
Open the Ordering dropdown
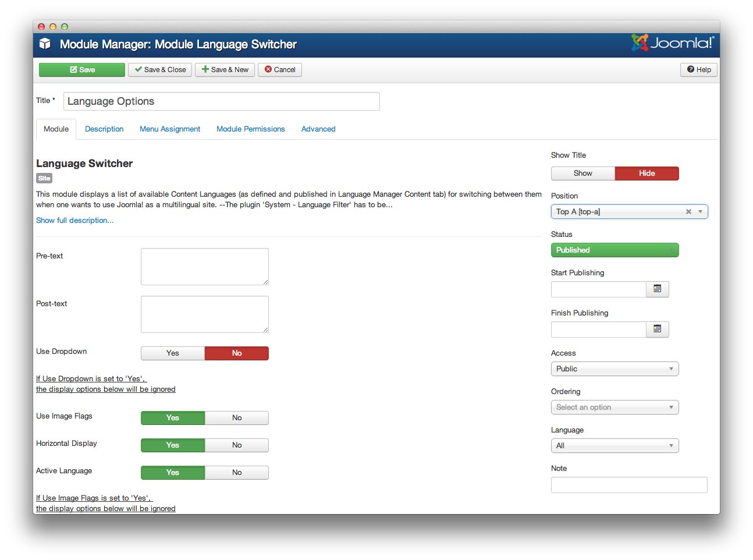pos(615,407)
